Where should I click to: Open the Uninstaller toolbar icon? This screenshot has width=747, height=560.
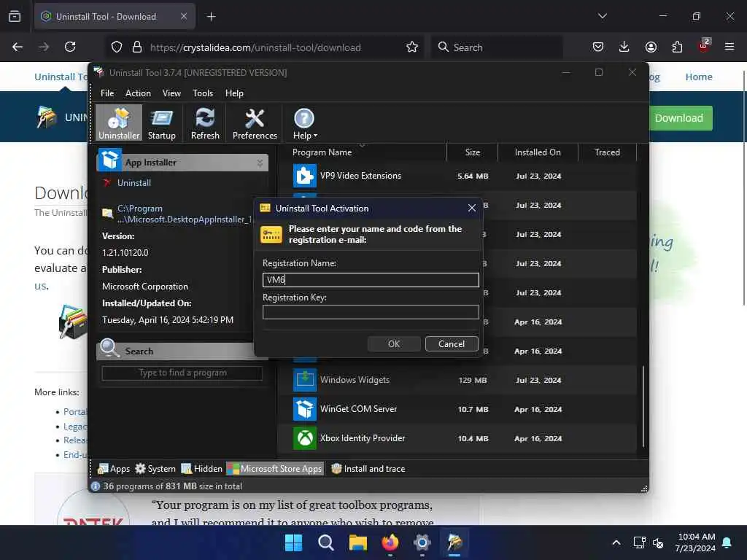(x=119, y=122)
